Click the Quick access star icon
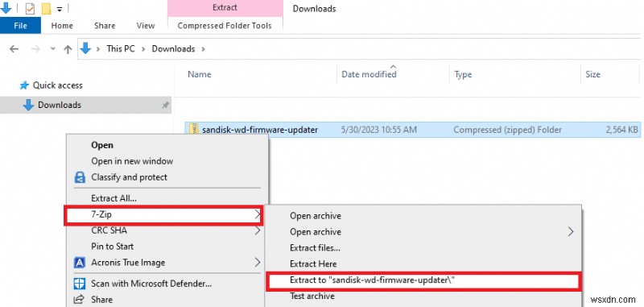The width and height of the screenshot is (644, 307). [25, 85]
